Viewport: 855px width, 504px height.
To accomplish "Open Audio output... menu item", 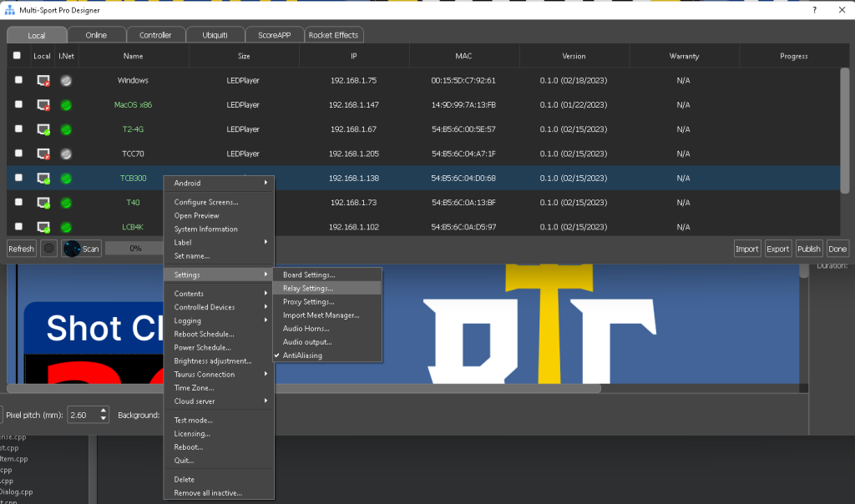I will (327, 342).
